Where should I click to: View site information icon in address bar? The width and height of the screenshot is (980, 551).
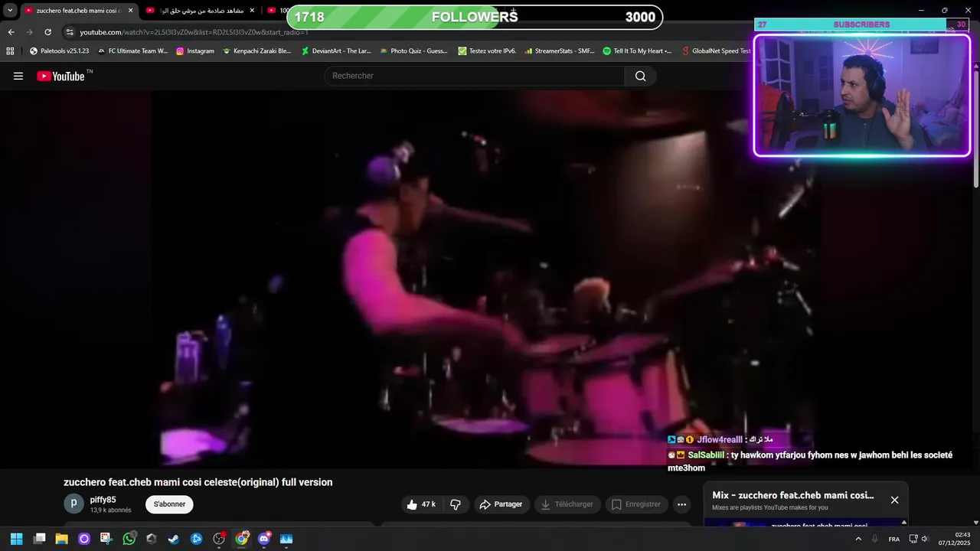70,32
